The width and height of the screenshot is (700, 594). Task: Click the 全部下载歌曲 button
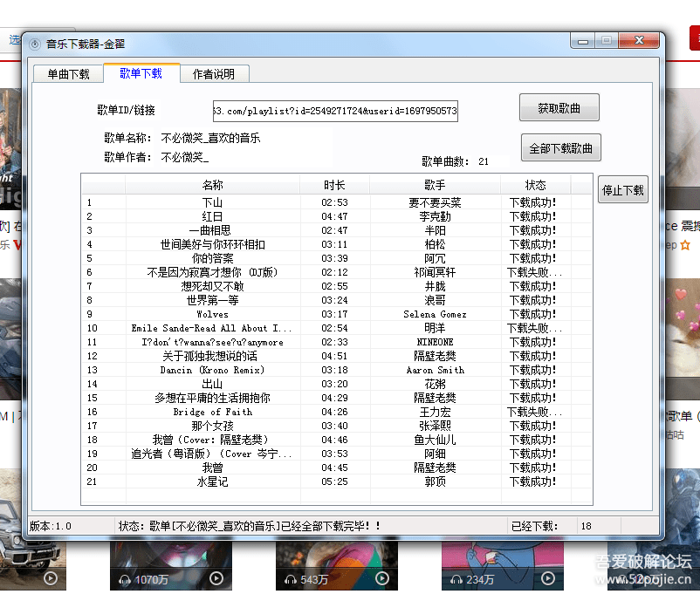click(560, 147)
